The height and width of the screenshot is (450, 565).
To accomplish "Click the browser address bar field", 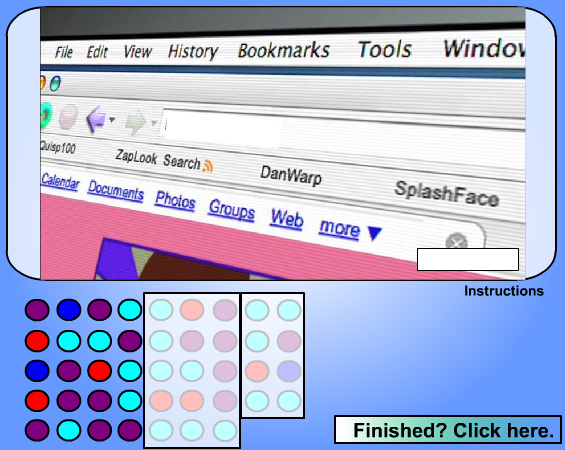I will (221, 128).
